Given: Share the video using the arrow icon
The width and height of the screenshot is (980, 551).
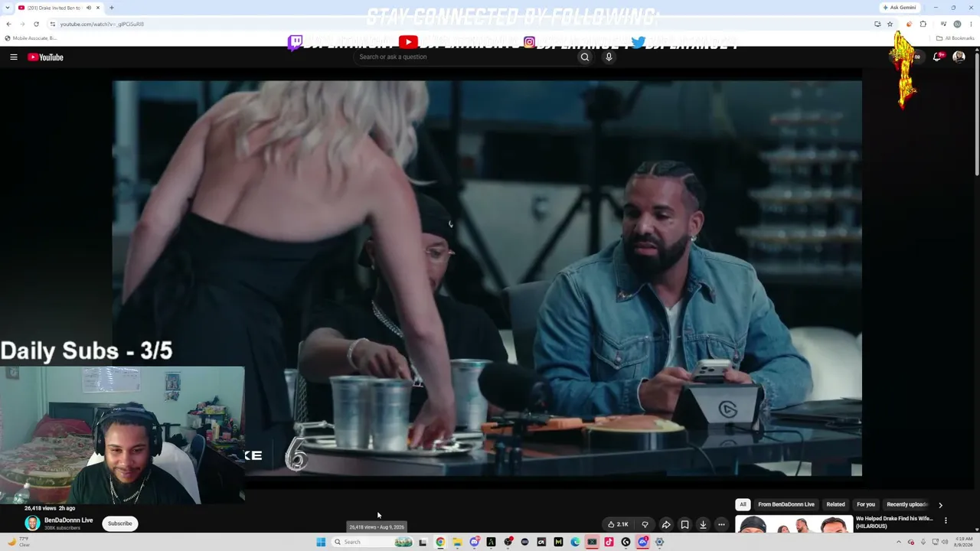Looking at the screenshot, I should 666,524.
